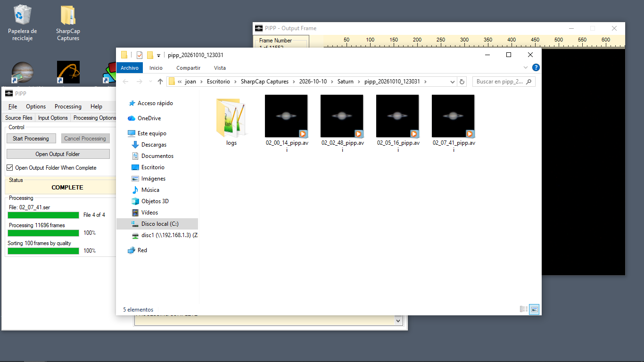The width and height of the screenshot is (644, 362).
Task: Select the orange swirl desktop shortcut
Action: point(68,73)
